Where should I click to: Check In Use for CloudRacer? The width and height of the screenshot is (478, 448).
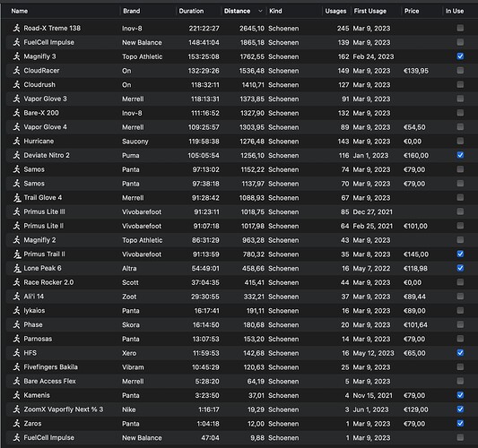point(460,71)
